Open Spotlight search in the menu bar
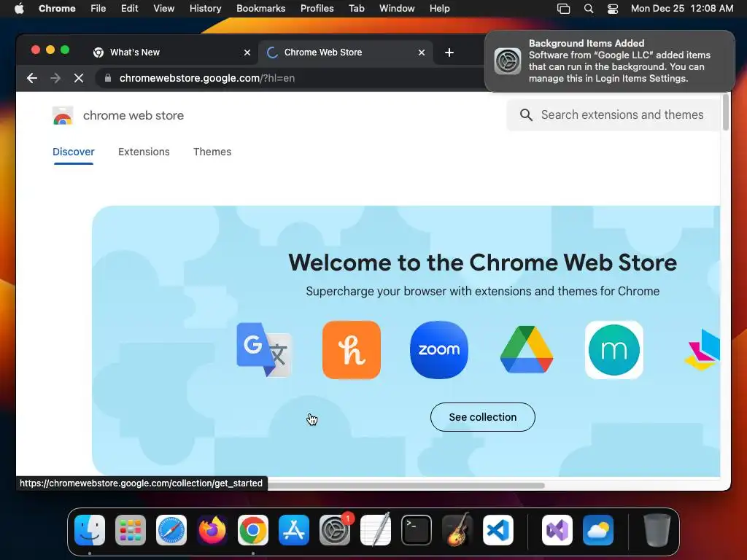 tap(589, 9)
